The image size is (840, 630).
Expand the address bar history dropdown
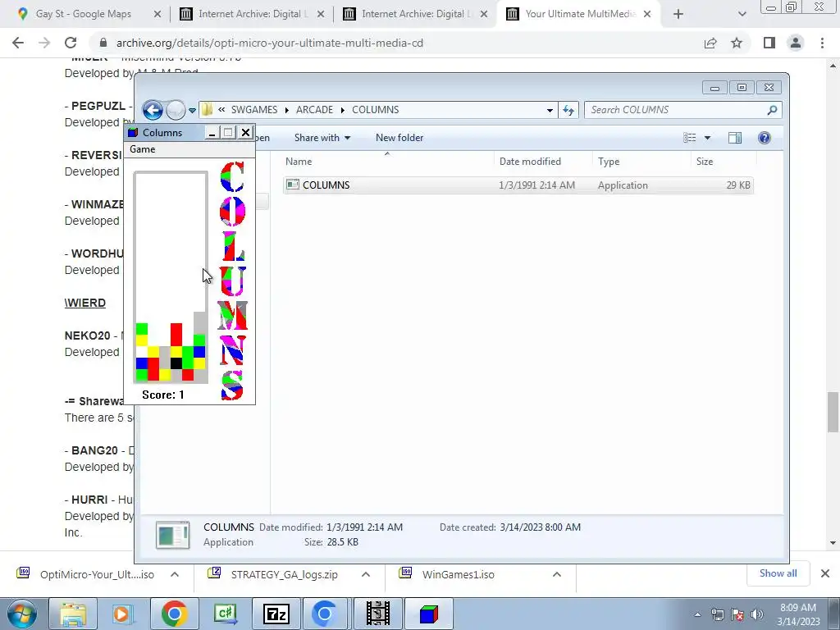tap(550, 111)
